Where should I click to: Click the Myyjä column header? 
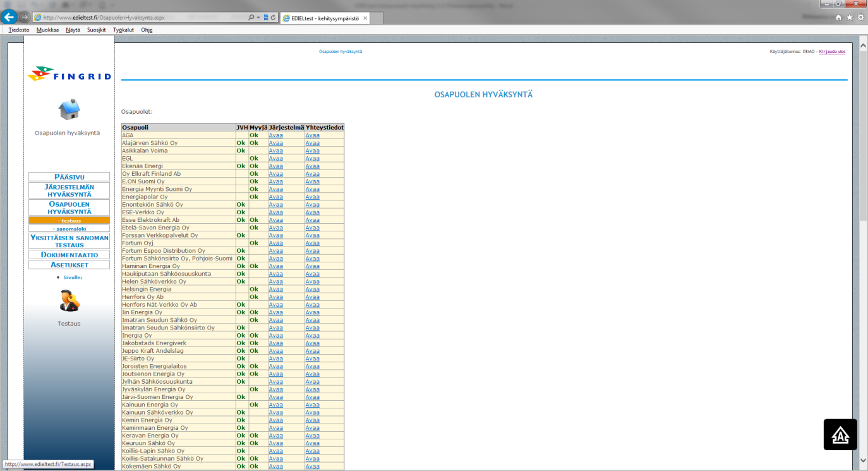tap(258, 127)
